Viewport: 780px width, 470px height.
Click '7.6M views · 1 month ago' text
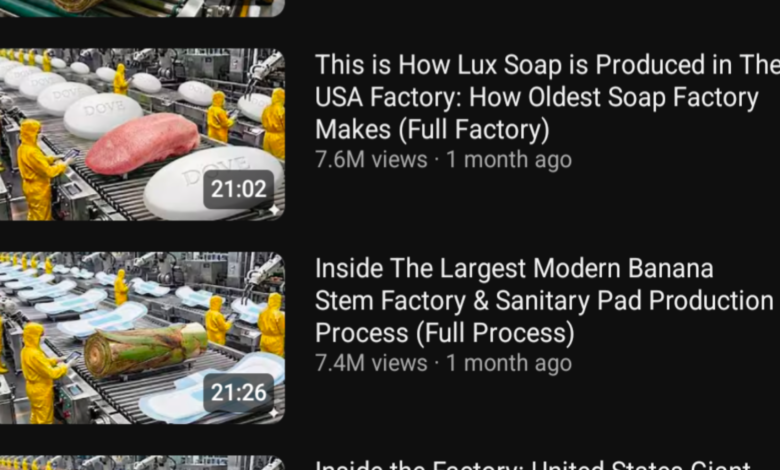pos(444,160)
